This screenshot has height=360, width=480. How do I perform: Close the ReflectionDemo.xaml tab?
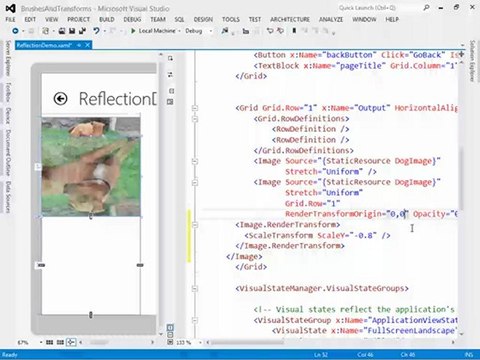click(x=87, y=45)
